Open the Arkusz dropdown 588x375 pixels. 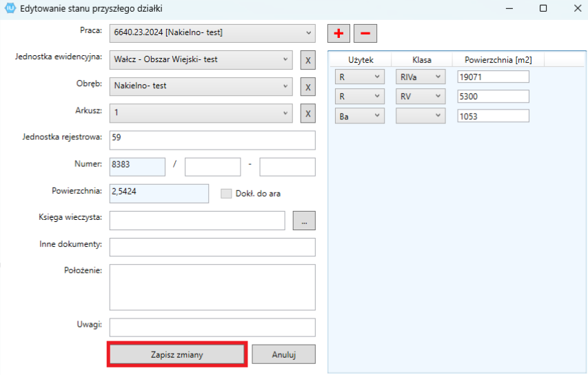[285, 112]
